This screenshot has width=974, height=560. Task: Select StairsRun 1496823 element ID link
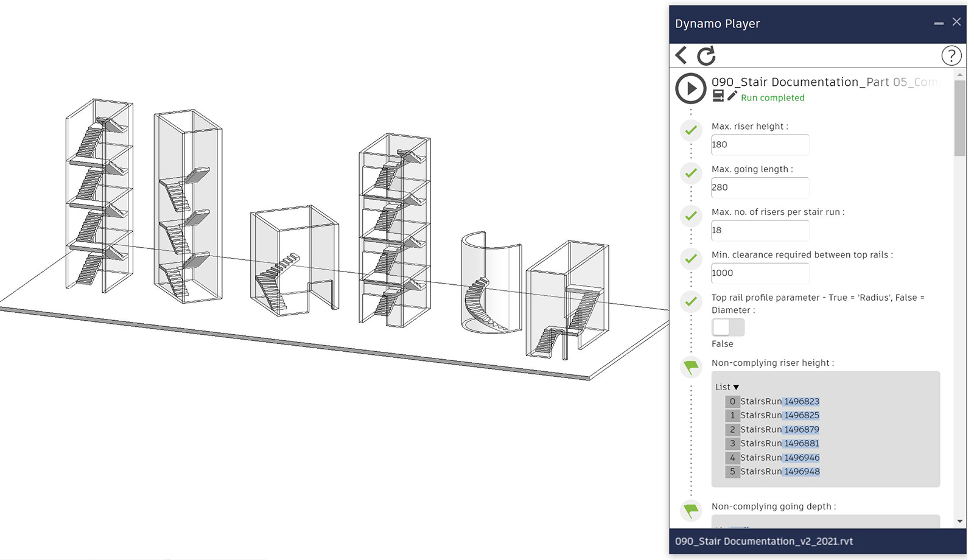coord(801,402)
